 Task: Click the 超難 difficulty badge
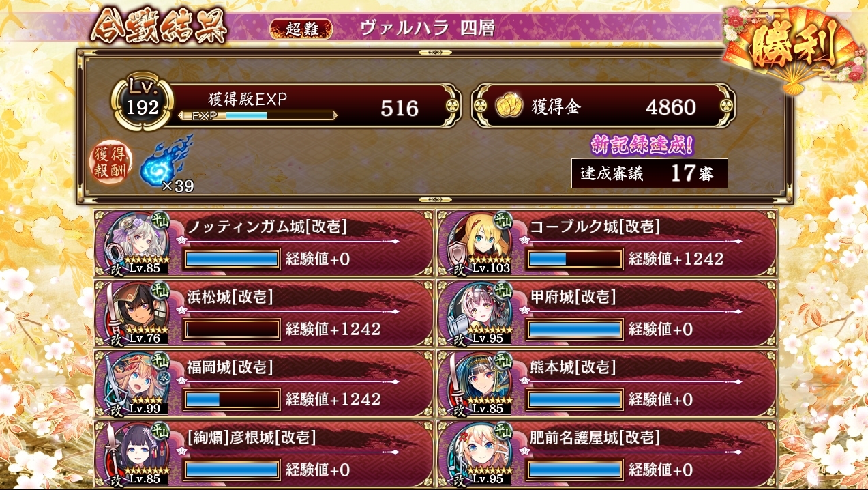click(x=301, y=29)
